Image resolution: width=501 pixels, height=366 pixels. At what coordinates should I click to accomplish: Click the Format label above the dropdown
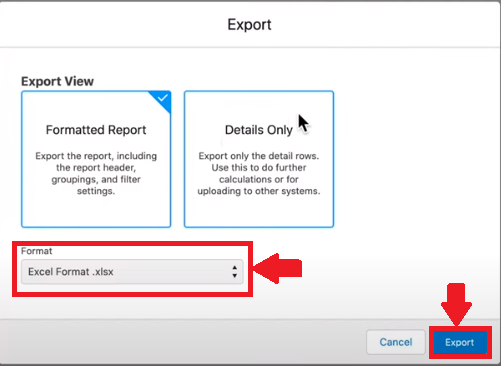point(37,251)
